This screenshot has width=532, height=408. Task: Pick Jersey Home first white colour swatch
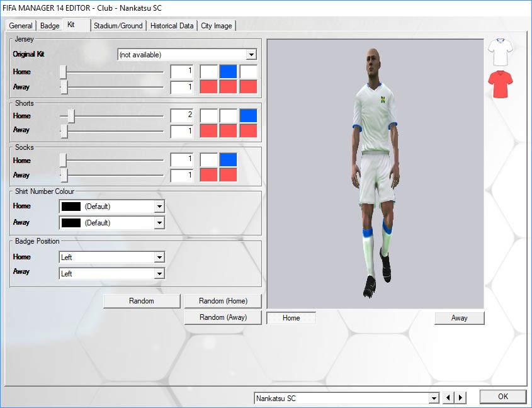208,72
